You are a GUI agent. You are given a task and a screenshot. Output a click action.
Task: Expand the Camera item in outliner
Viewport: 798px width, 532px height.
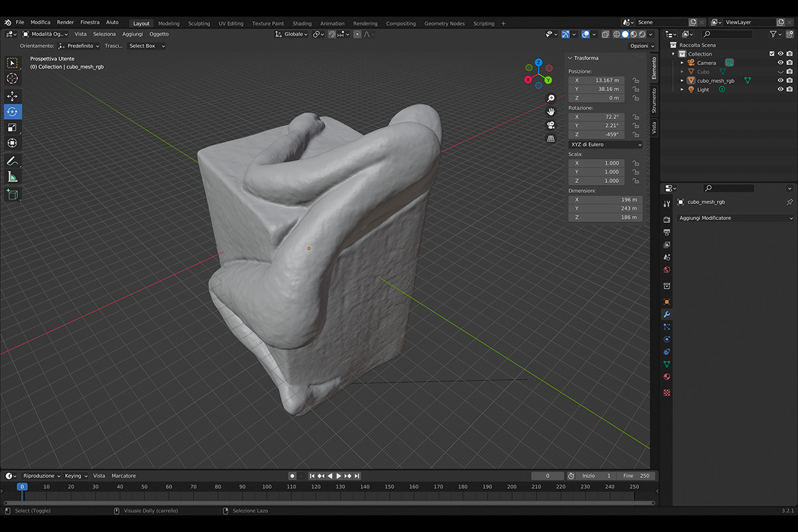pos(682,63)
